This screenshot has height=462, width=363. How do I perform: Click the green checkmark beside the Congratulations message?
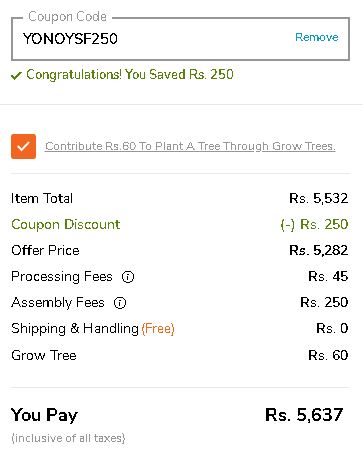tap(16, 76)
